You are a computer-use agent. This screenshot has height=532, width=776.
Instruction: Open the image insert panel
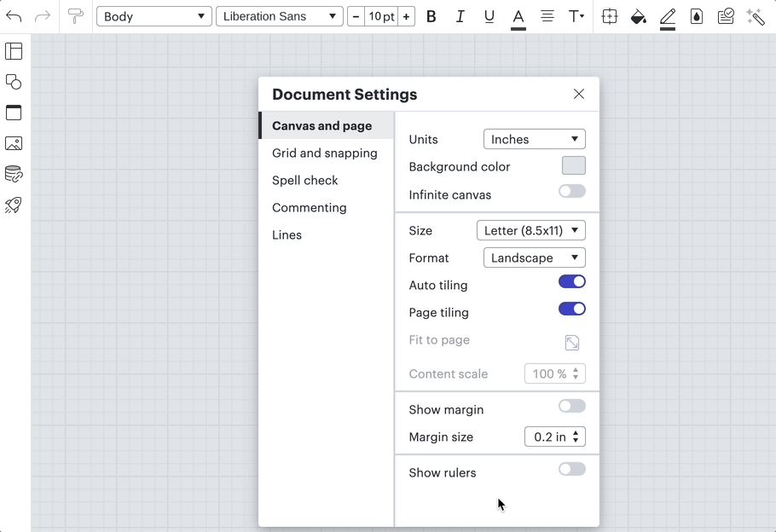(x=14, y=143)
